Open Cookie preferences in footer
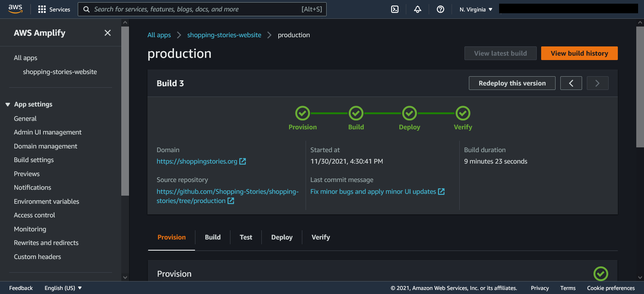 (611, 288)
